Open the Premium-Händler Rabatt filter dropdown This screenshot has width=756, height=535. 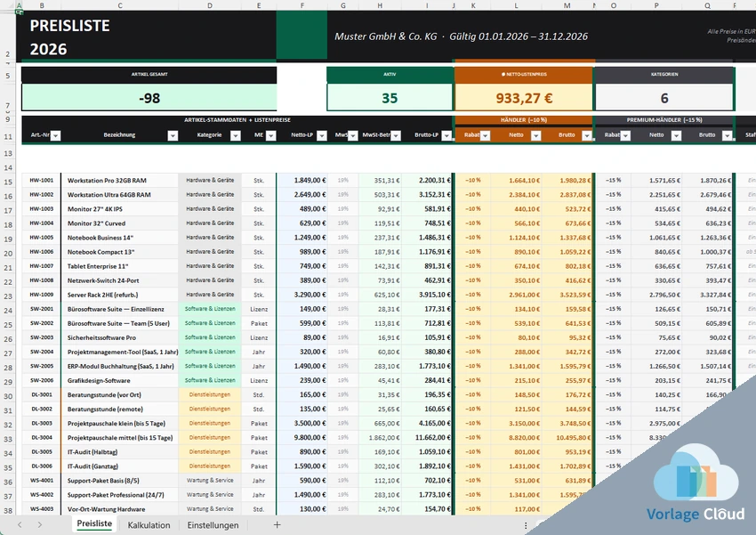pyautogui.click(x=625, y=135)
